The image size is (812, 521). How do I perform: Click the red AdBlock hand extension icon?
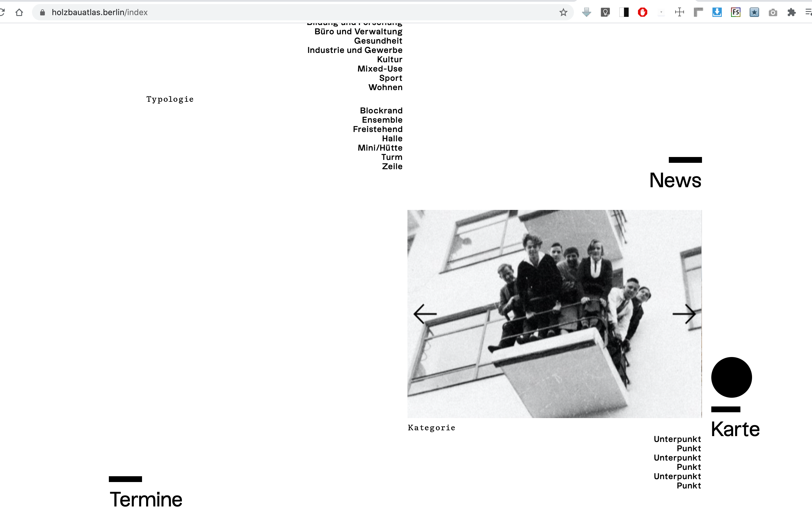tap(642, 13)
